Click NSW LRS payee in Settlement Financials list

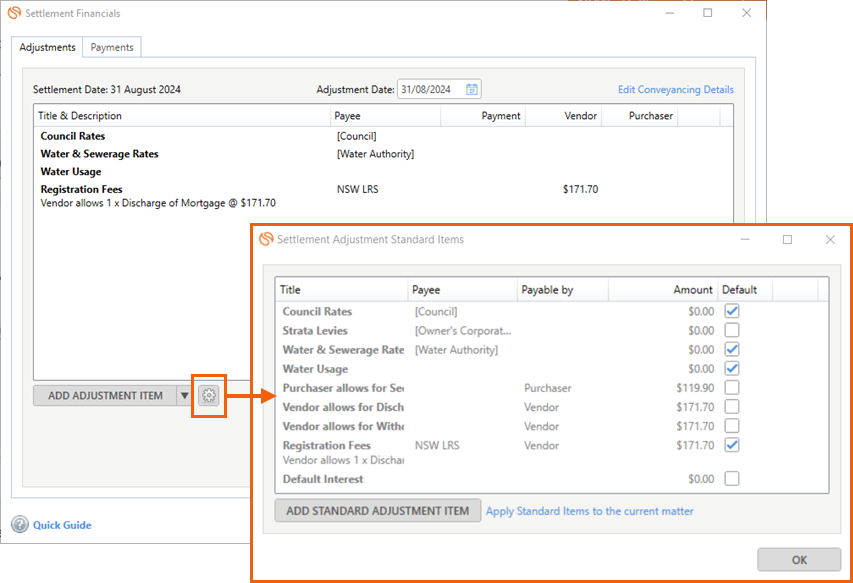357,189
